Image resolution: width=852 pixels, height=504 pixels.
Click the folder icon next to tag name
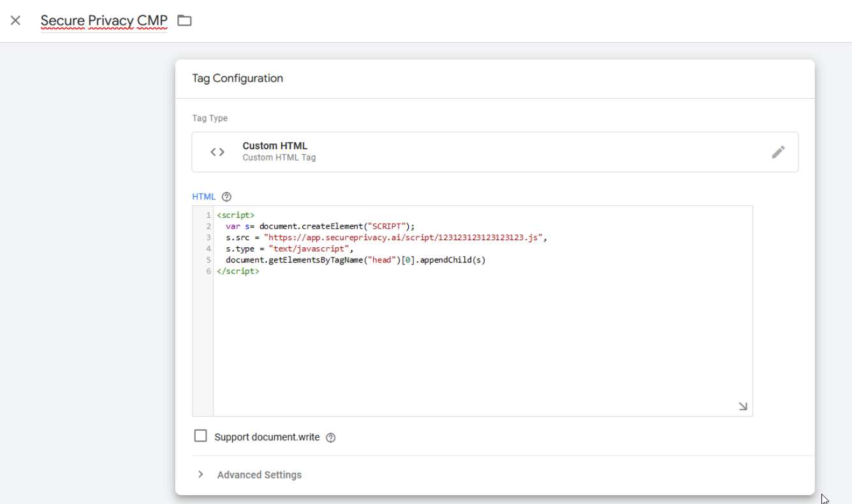pyautogui.click(x=184, y=20)
